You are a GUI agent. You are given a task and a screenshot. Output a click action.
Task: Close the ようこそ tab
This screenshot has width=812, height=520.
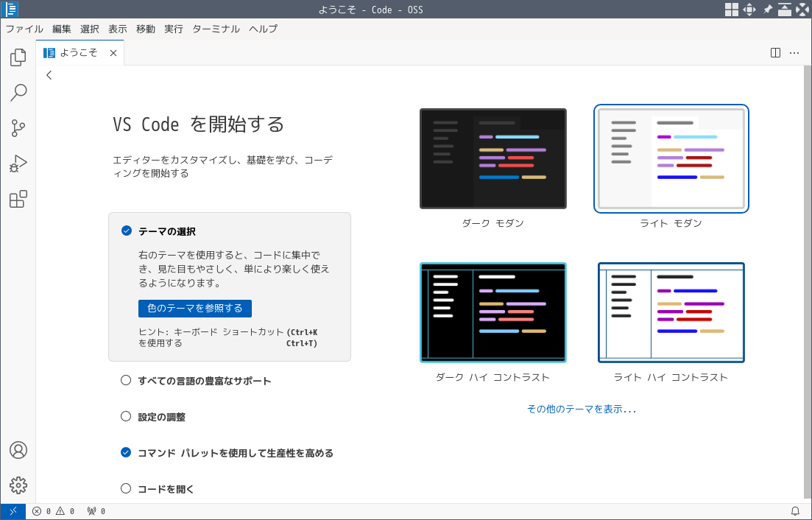pyautogui.click(x=113, y=53)
